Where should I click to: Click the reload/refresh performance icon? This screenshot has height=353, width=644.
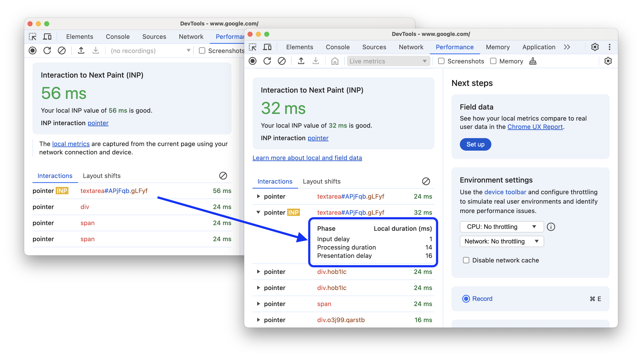pyautogui.click(x=266, y=61)
